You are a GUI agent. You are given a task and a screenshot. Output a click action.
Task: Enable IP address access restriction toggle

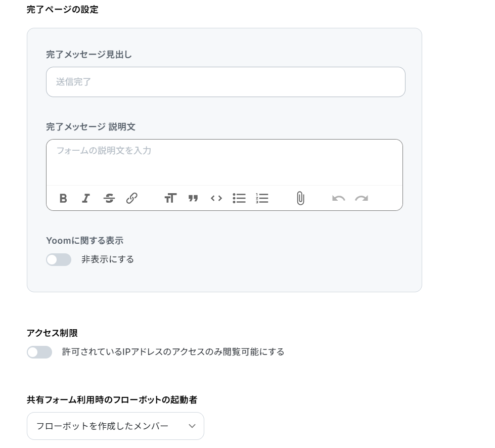(x=39, y=352)
